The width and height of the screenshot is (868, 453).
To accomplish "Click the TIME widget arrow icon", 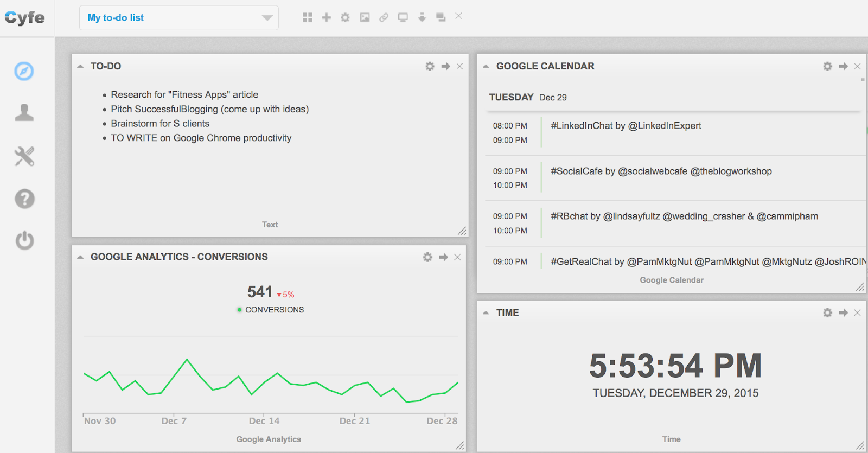I will (x=844, y=312).
